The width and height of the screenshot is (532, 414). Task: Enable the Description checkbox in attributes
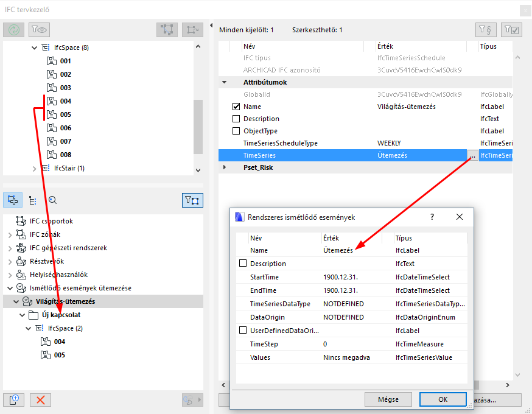(236, 119)
